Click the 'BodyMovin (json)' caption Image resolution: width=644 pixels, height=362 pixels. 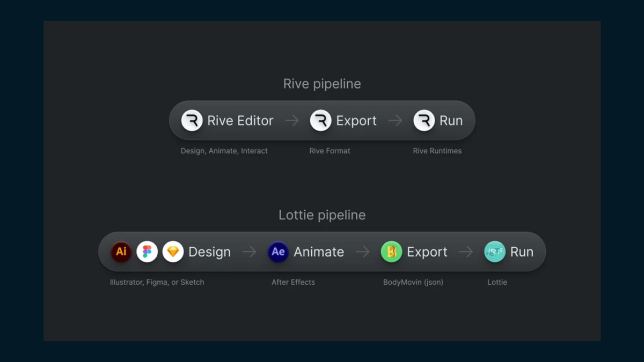coord(413,282)
